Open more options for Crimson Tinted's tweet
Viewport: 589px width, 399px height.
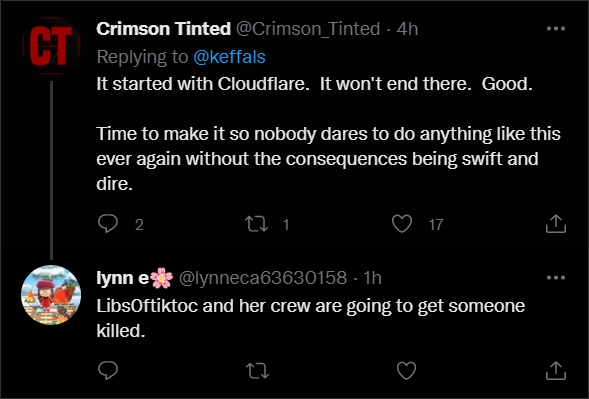[x=556, y=29]
